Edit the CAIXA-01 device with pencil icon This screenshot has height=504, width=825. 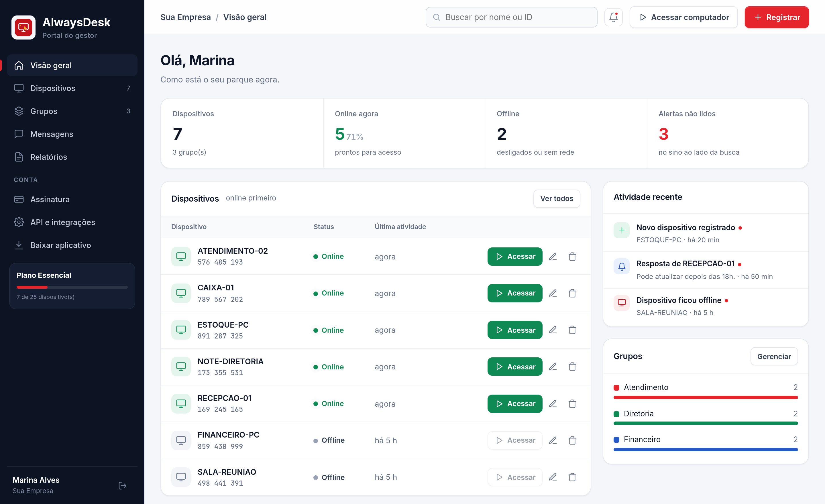pos(553,293)
